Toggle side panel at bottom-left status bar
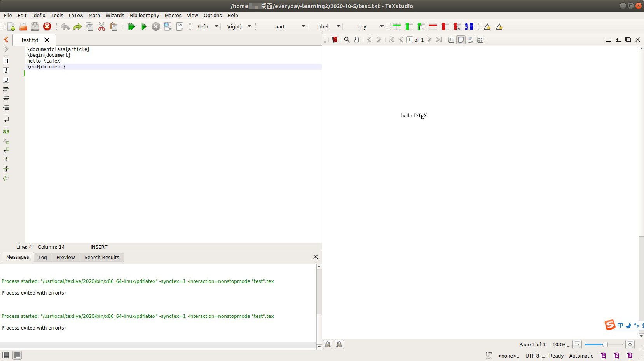This screenshot has width=644, height=361. coord(6,355)
